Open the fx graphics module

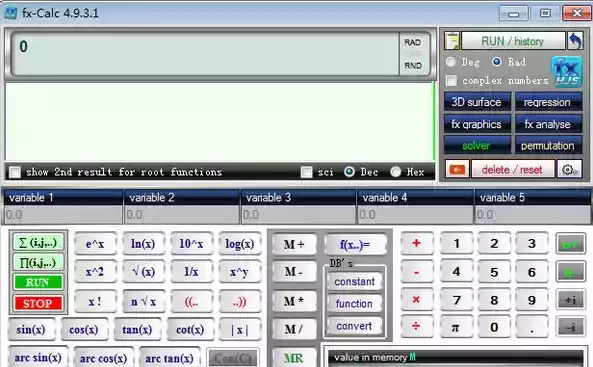(477, 124)
